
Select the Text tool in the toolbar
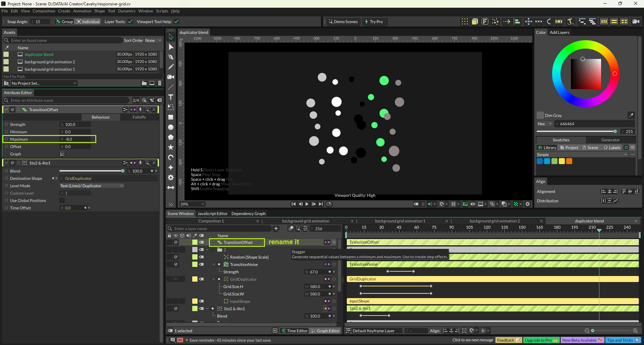pos(171,97)
